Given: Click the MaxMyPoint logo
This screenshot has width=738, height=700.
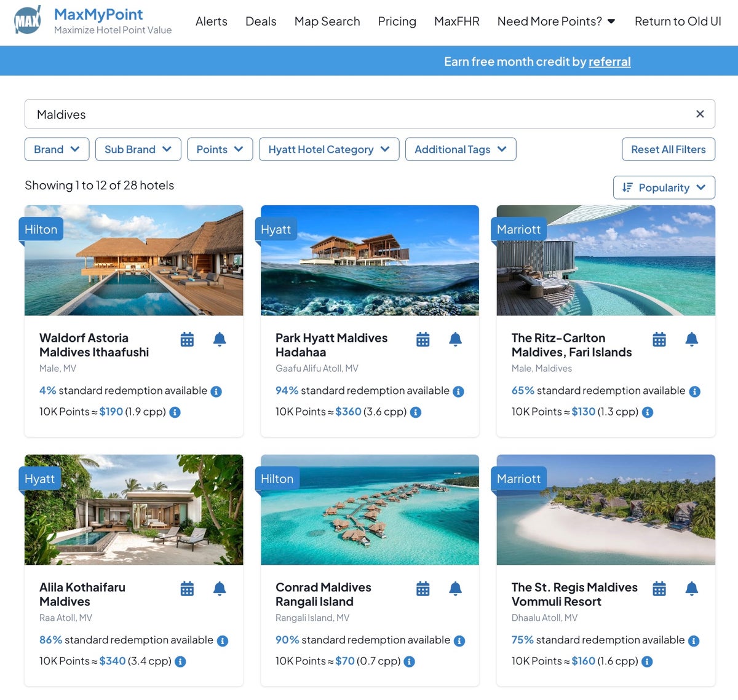Looking at the screenshot, I should coord(28,21).
